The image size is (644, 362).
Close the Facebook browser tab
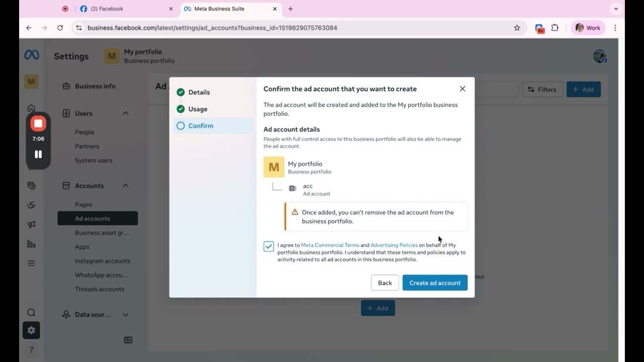171,9
